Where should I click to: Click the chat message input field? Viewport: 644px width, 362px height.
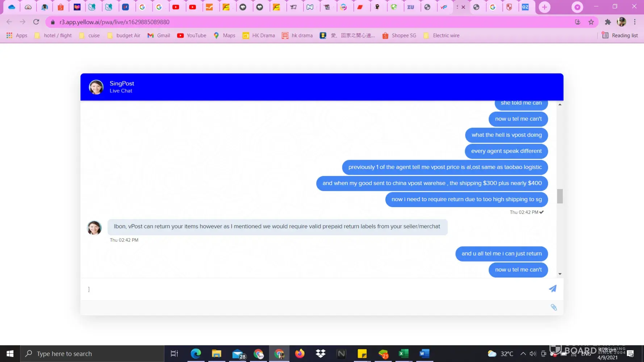point(311,289)
